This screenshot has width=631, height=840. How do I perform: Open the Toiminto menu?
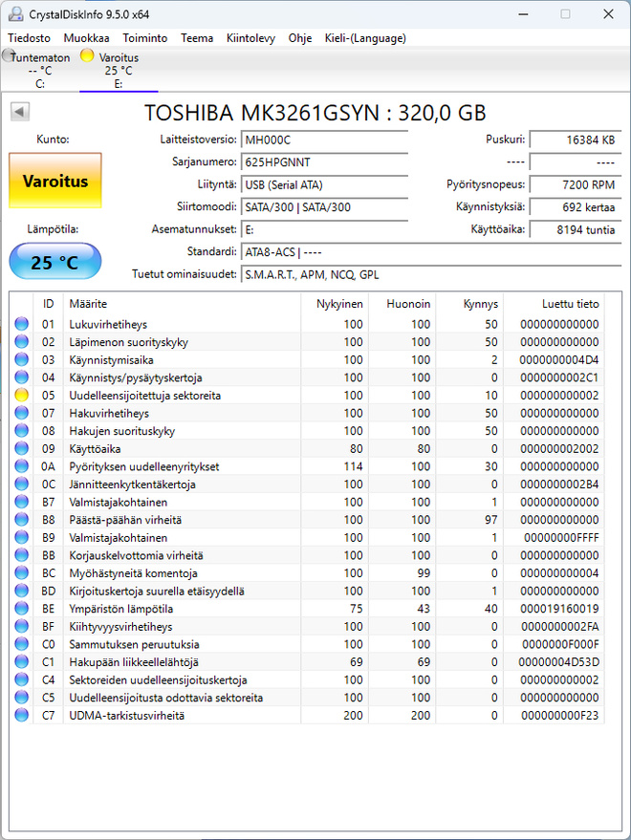tap(144, 38)
